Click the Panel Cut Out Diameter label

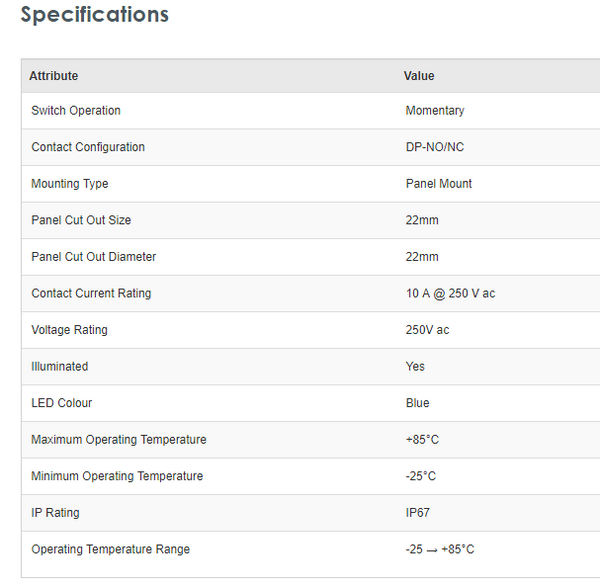(94, 257)
